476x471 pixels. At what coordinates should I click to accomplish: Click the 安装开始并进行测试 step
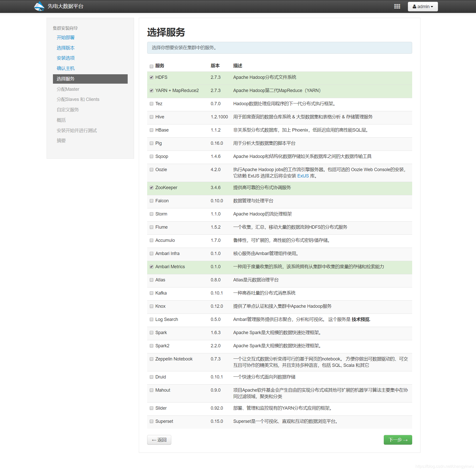pyautogui.click(x=77, y=131)
